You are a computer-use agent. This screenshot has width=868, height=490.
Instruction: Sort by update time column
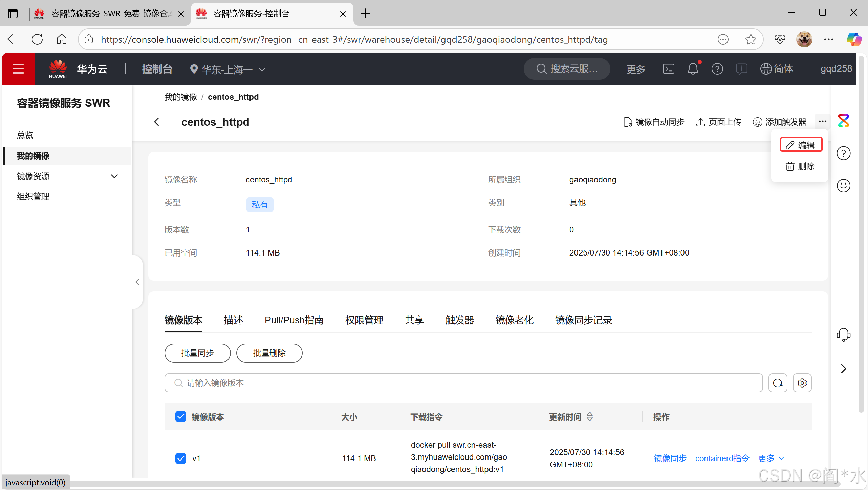click(x=590, y=417)
